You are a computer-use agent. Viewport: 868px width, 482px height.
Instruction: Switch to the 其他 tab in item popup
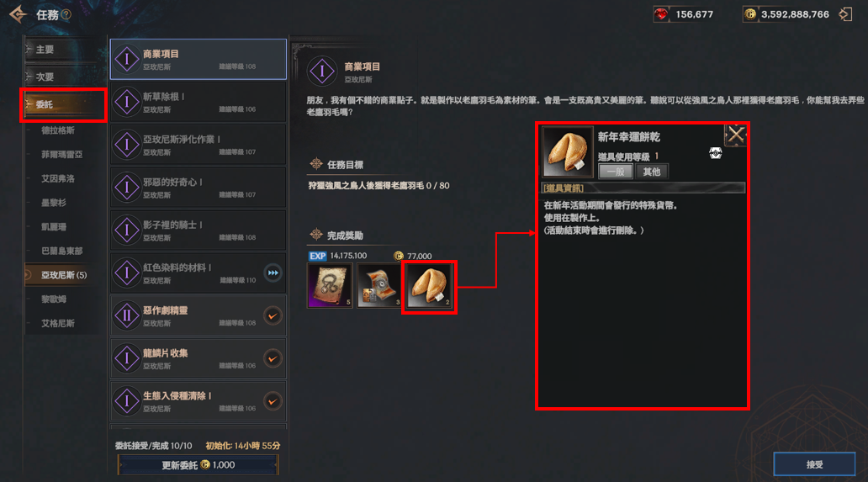coord(652,172)
